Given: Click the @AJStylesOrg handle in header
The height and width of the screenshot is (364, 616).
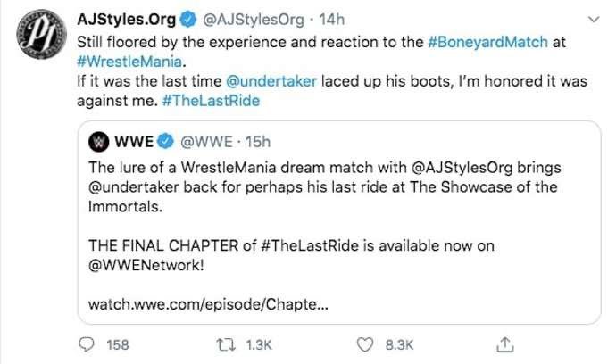Looking at the screenshot, I should click(x=253, y=20).
